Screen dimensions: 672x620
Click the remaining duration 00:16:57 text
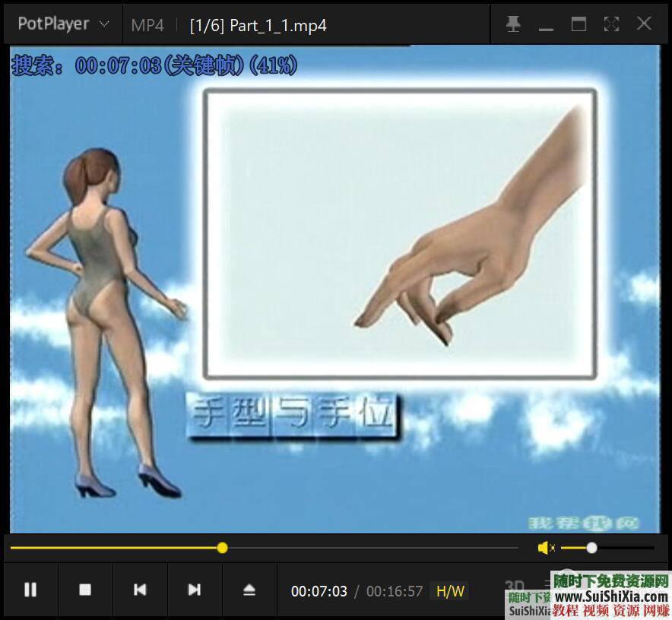click(x=392, y=591)
